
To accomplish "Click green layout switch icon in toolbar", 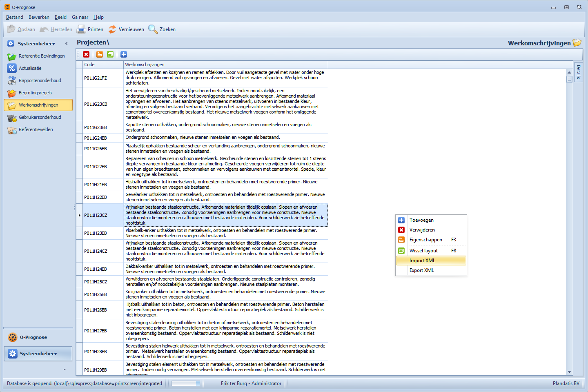I will [x=110, y=54].
